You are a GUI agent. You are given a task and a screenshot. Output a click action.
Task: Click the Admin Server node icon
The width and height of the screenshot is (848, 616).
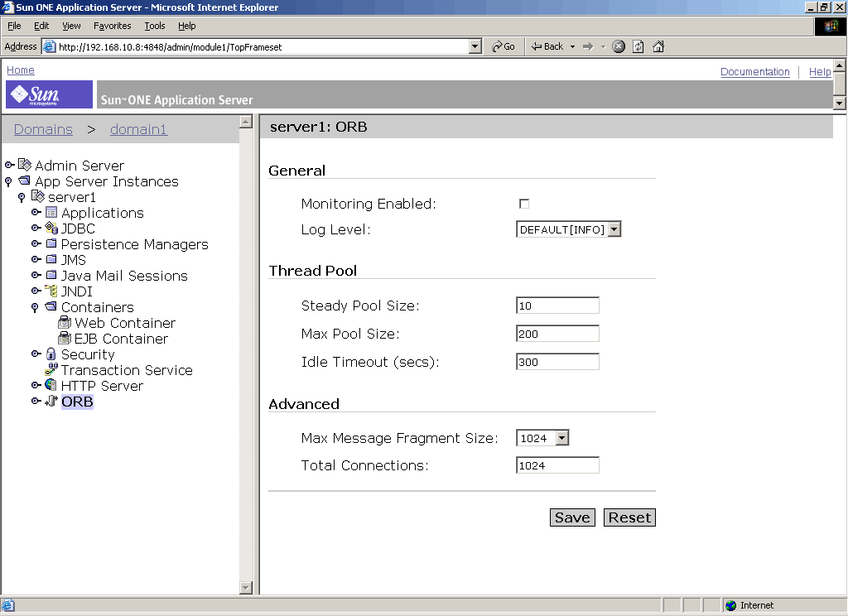click(x=25, y=165)
